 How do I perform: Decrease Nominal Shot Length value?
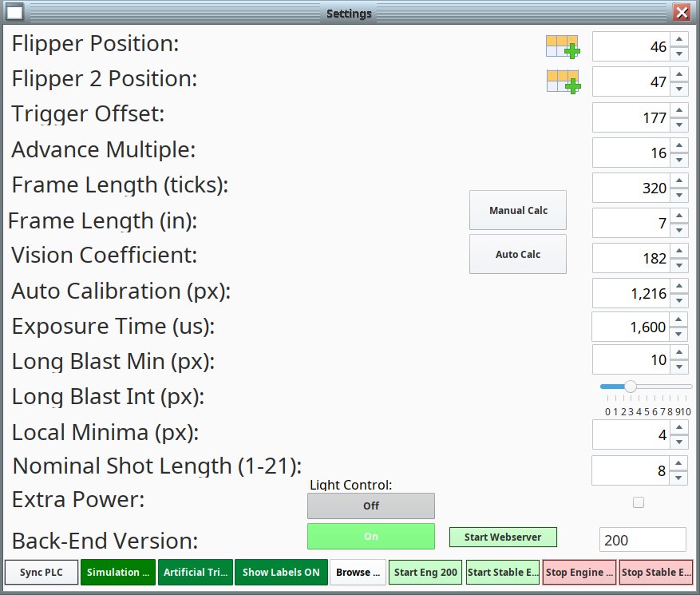point(678,478)
